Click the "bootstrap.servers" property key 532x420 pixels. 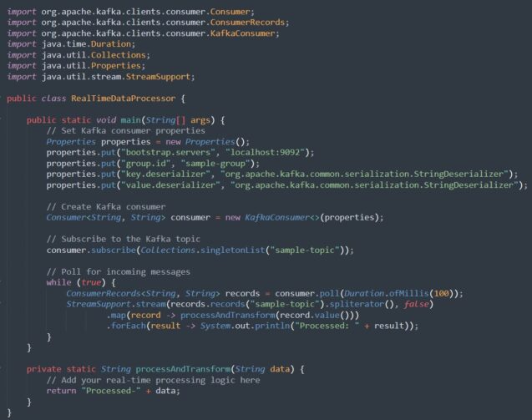[168, 152]
